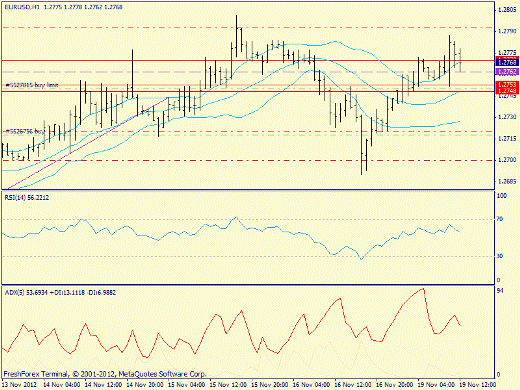
Task: Click the 1.2775 price axis label
Action: (507, 53)
